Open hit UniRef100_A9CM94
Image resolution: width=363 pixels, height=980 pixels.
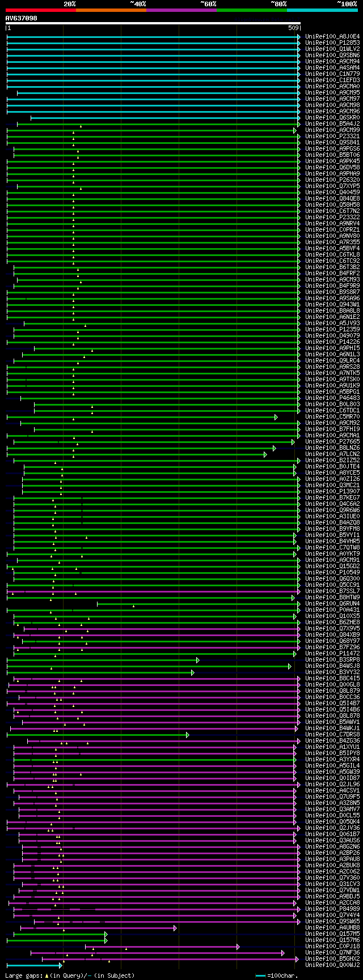332,62
